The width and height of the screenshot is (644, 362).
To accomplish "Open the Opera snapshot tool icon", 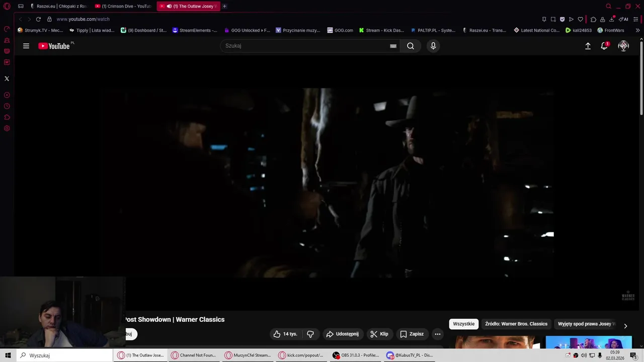I will [553, 19].
